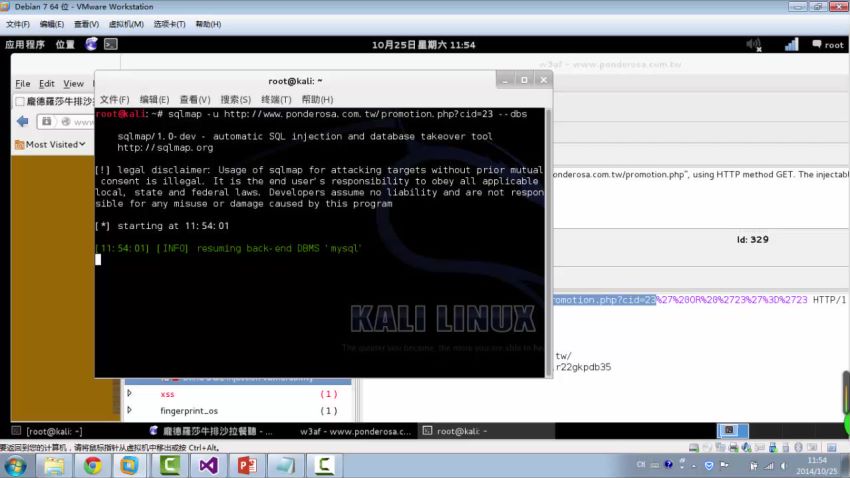Screen dimensions: 850x478
Task: Open the light blue notes taskbar icon
Action: [285, 466]
